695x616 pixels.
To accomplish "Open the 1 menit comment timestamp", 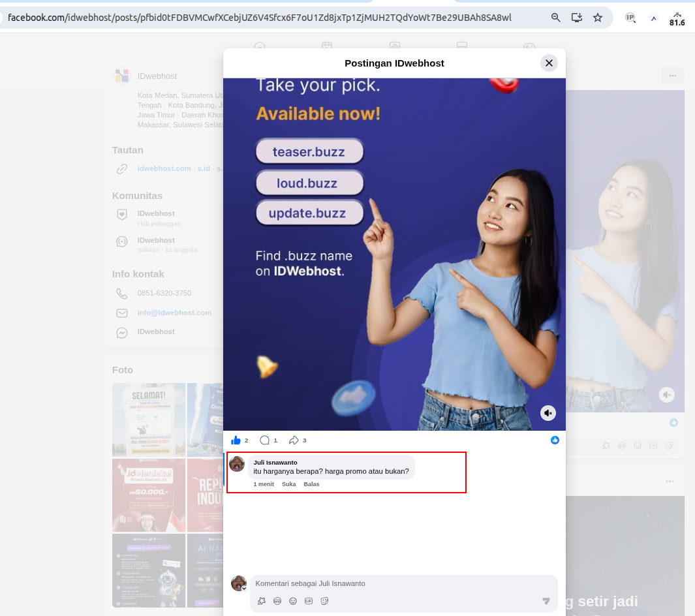I will tap(263, 484).
